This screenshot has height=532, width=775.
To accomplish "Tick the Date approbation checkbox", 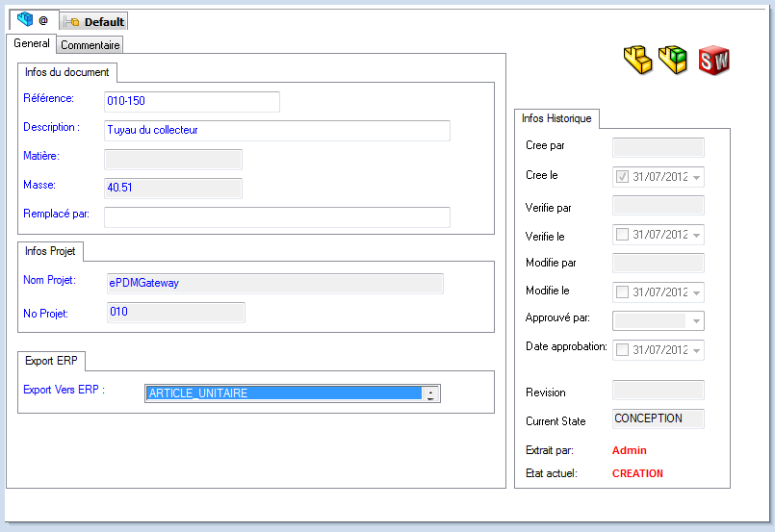I will (622, 350).
